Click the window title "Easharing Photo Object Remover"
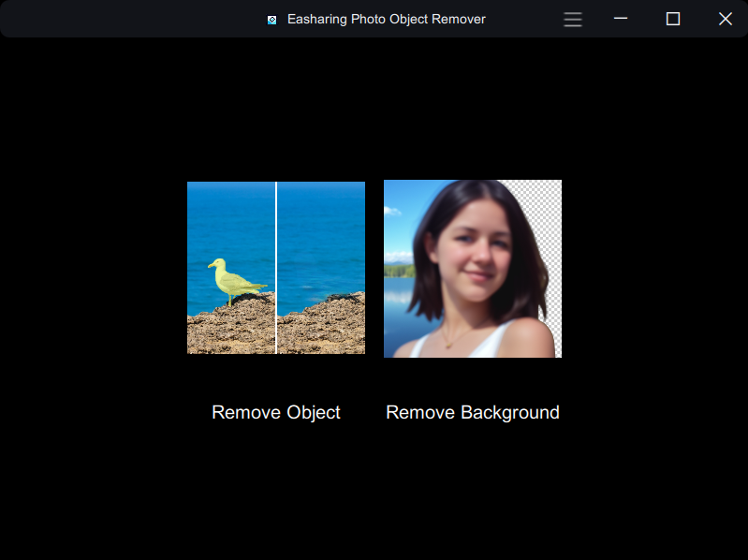 tap(386, 19)
